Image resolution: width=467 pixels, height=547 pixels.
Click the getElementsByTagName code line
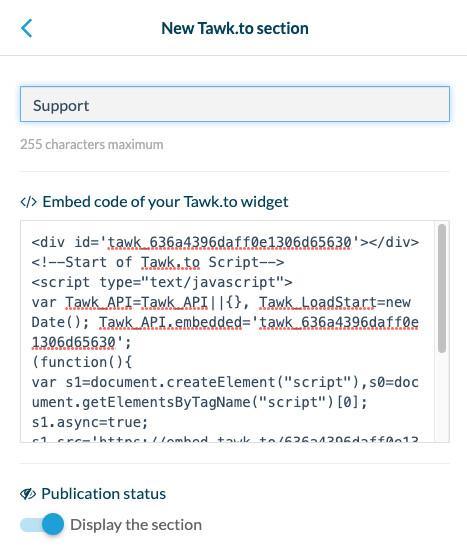pyautogui.click(x=199, y=402)
